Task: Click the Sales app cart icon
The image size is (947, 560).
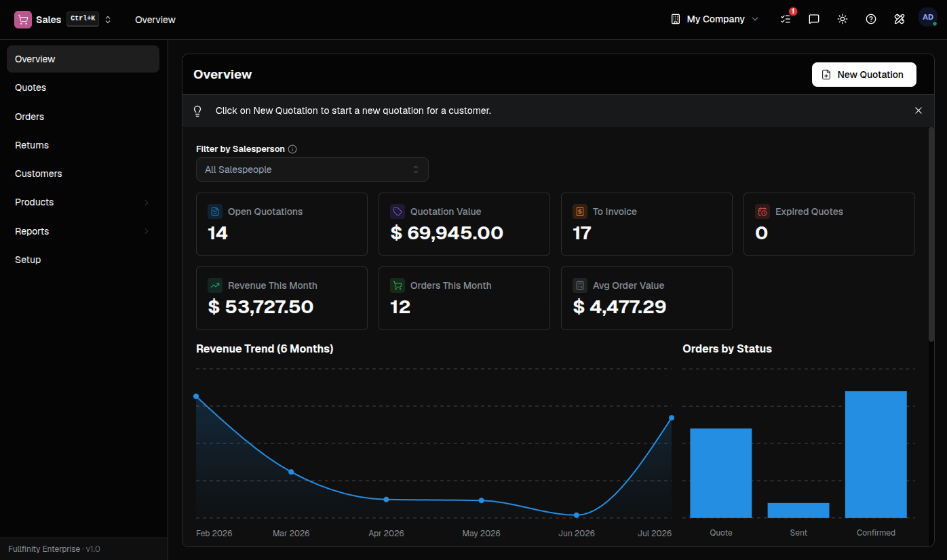Action: (x=22, y=20)
